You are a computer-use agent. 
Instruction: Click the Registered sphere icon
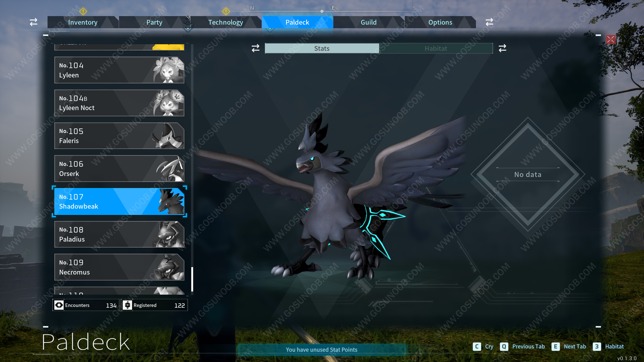point(127,305)
